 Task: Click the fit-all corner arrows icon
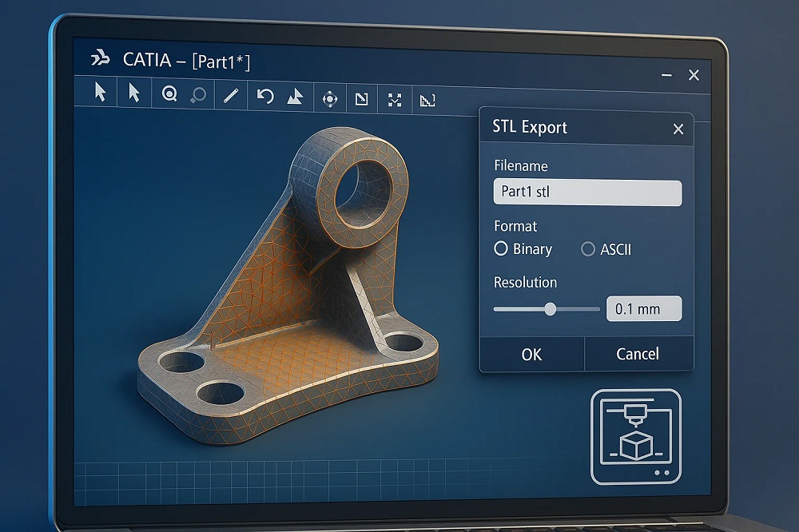[x=395, y=100]
